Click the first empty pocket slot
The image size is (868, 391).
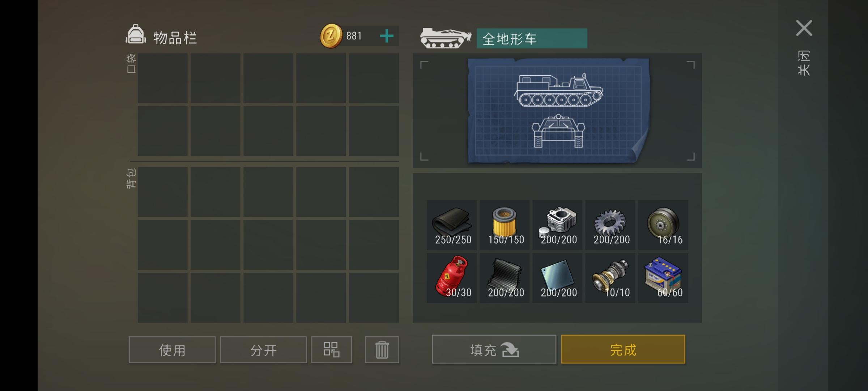point(163,78)
